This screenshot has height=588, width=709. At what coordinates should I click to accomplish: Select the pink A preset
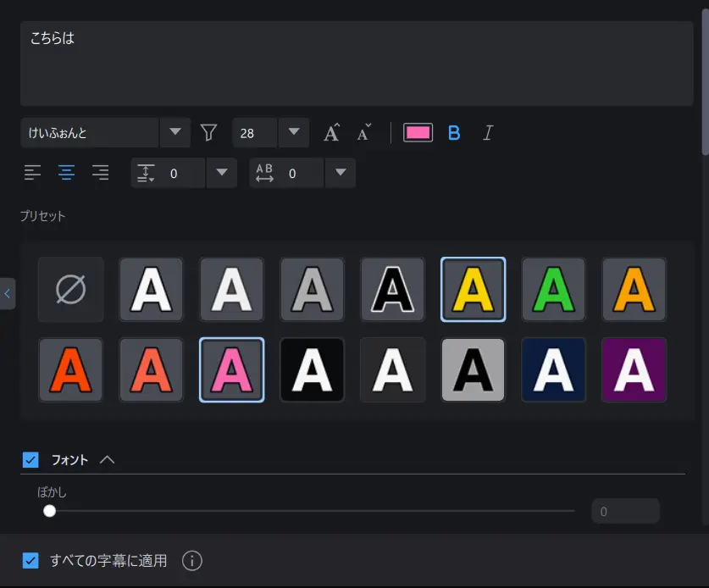[x=231, y=370]
